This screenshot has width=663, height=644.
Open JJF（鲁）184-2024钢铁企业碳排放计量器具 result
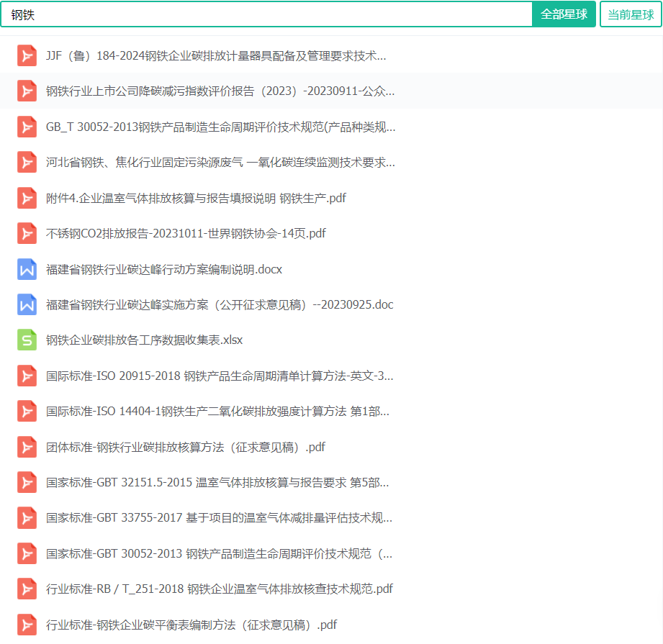pyautogui.click(x=216, y=56)
